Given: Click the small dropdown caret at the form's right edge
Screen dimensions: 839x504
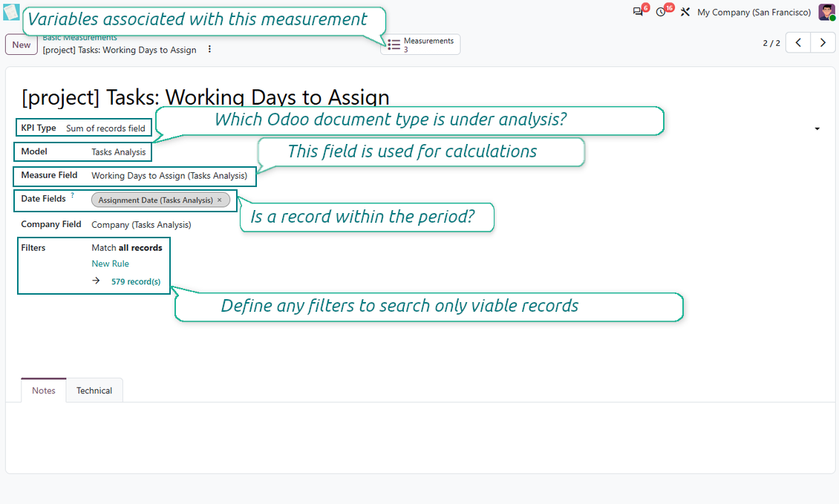Looking at the screenshot, I should click(x=817, y=128).
